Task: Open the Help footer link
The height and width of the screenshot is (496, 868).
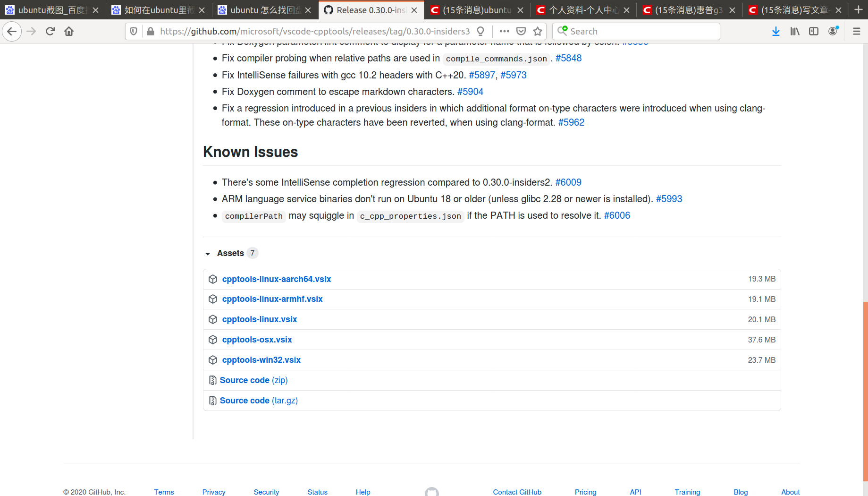Action: coord(363,492)
